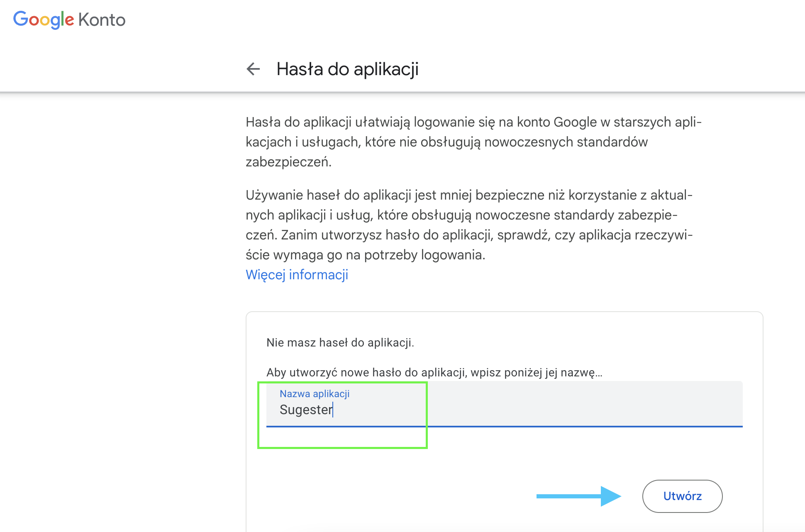Click the back chevron beside Hasła do aplikacji
Screen dimensions: 805x532
point(253,69)
